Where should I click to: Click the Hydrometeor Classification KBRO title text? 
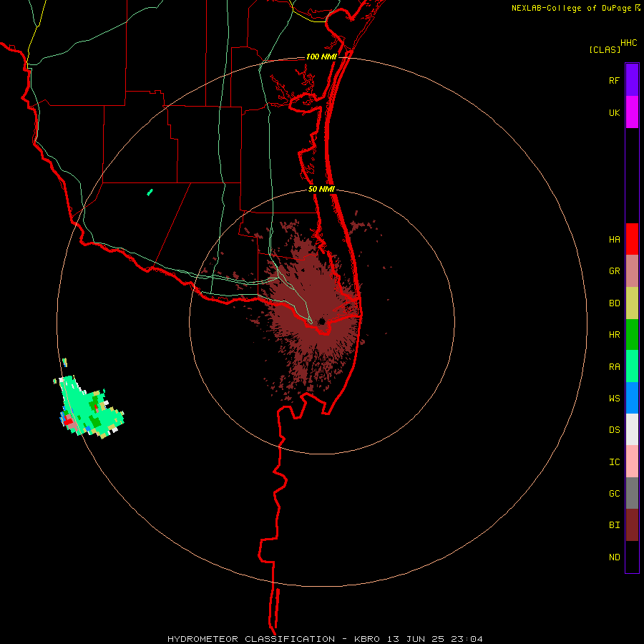pos(325,639)
